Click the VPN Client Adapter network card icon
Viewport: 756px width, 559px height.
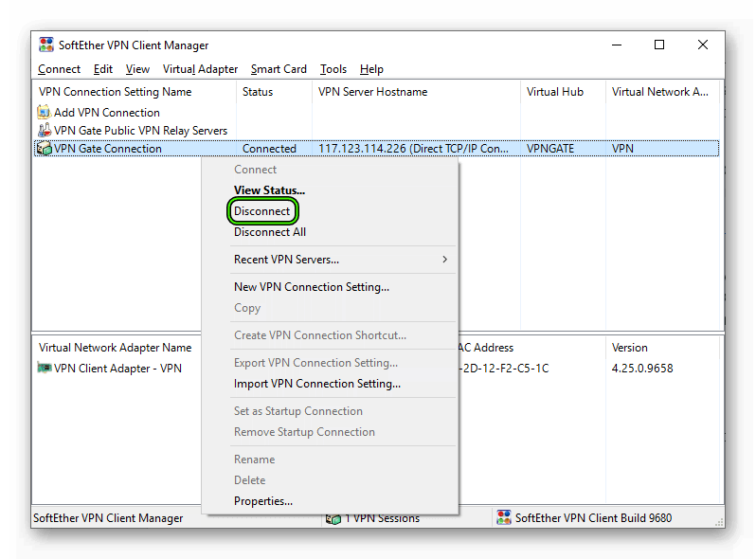tap(45, 368)
